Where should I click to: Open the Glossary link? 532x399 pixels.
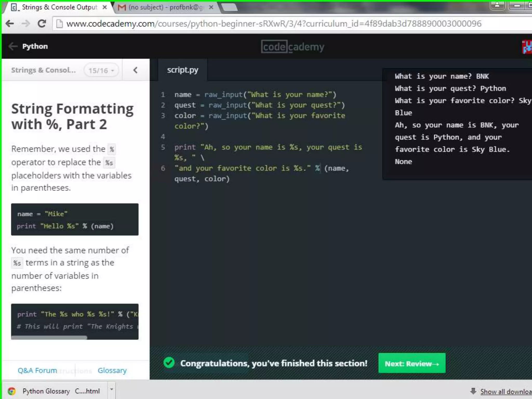coord(112,370)
